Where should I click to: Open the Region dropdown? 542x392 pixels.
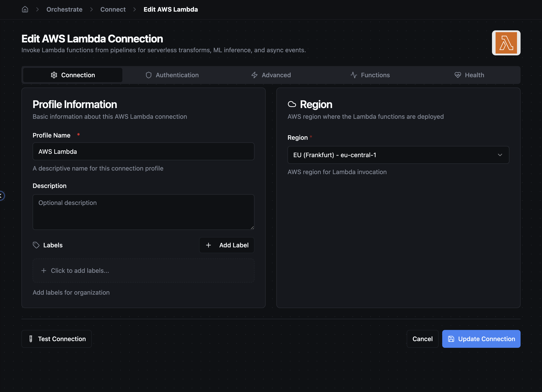coord(398,155)
